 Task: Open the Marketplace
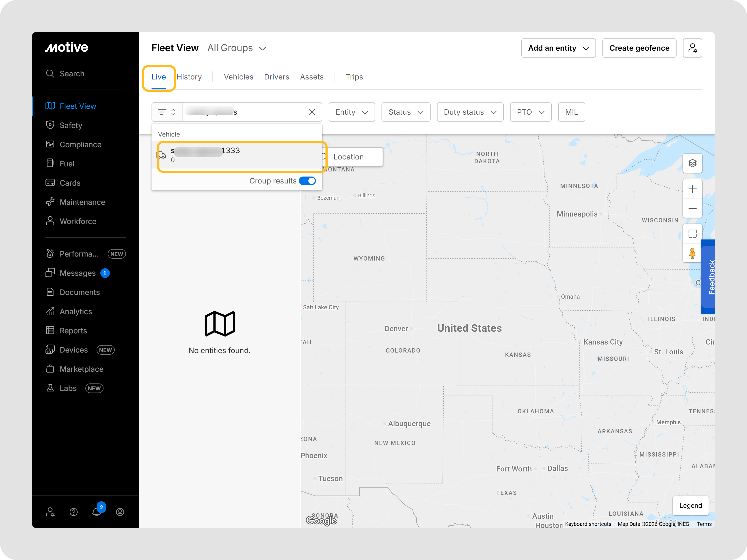pos(75,369)
